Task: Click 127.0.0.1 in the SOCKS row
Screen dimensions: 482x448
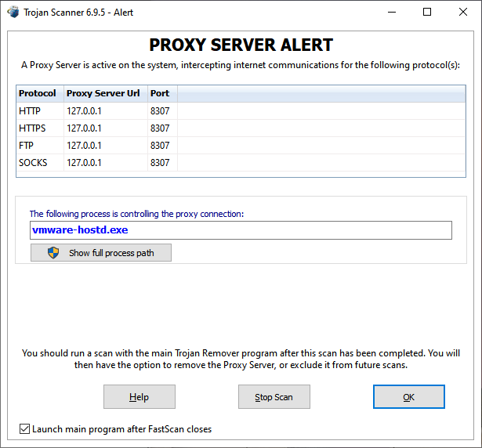Action: (x=84, y=163)
